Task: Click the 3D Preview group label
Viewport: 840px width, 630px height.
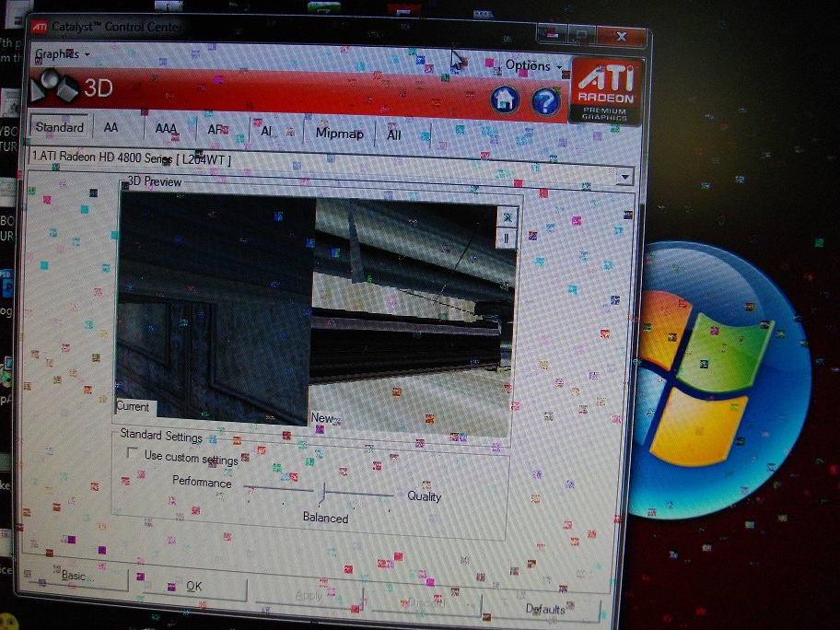Action: coord(155,181)
